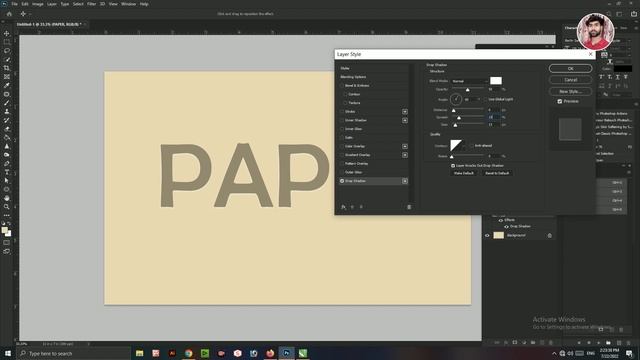This screenshot has height=360, width=640.
Task: Select the History Brush tool
Action: point(7,120)
